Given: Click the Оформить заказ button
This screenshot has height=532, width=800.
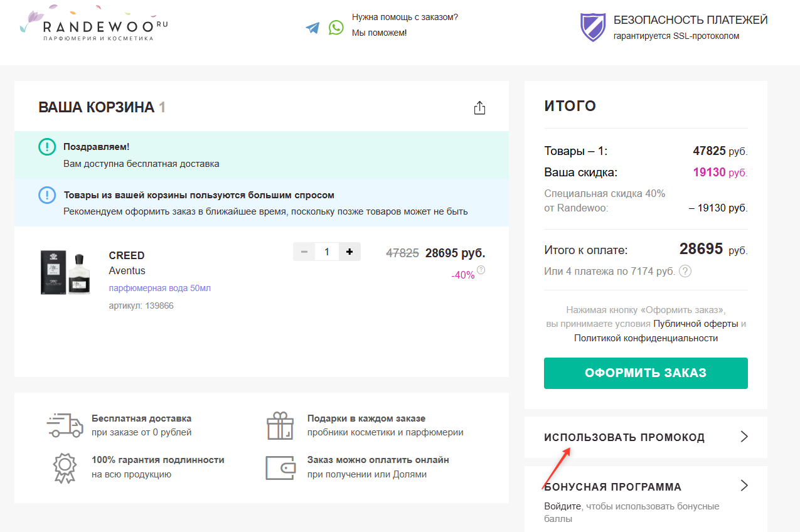Looking at the screenshot, I should coord(645,373).
